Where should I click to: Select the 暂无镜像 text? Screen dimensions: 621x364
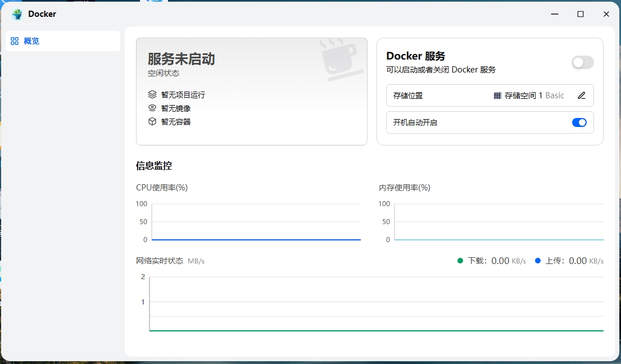[x=176, y=108]
